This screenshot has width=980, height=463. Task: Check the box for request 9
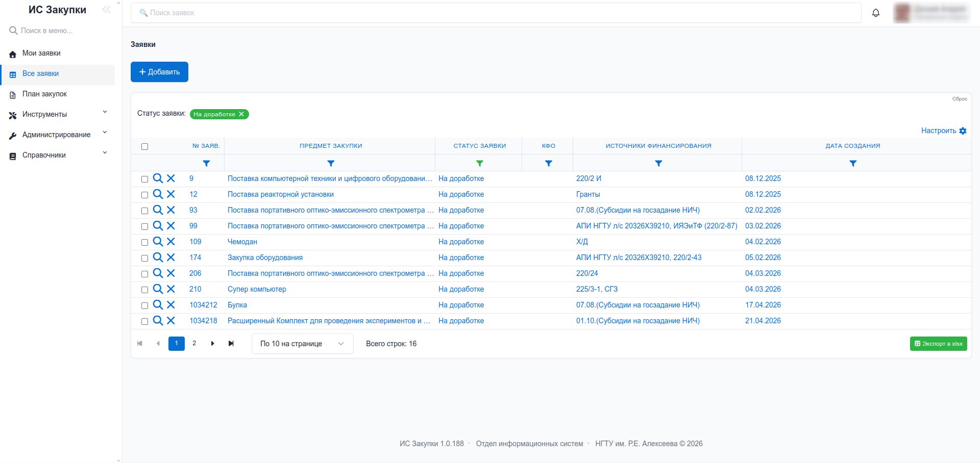pos(145,179)
